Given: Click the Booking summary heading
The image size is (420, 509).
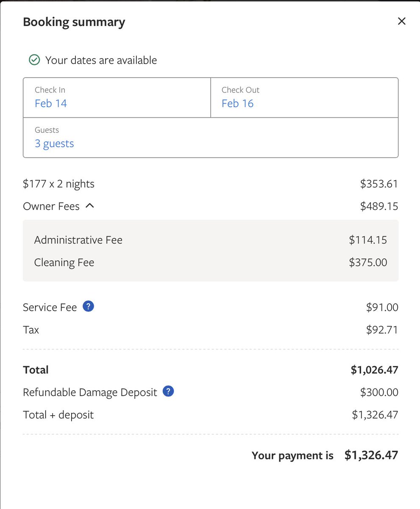Looking at the screenshot, I should 74,22.
